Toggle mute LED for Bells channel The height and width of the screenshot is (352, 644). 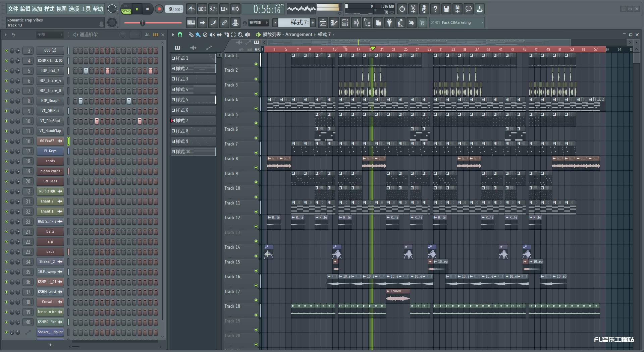pyautogui.click(x=6, y=232)
